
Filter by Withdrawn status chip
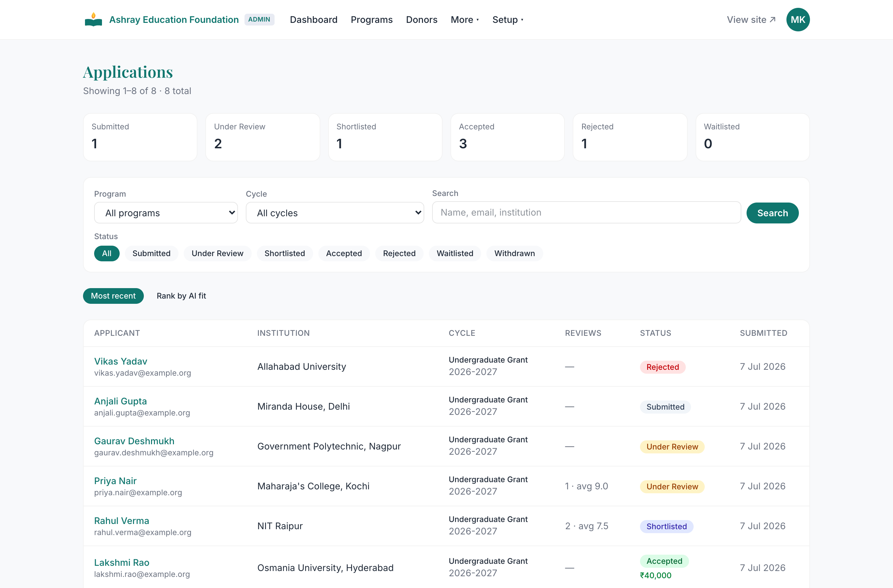pyautogui.click(x=514, y=253)
